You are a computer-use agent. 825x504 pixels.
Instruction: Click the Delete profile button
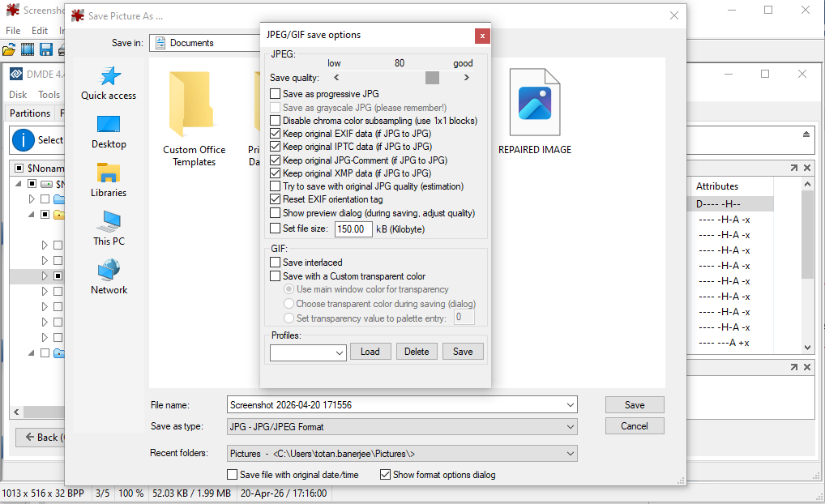(x=417, y=352)
